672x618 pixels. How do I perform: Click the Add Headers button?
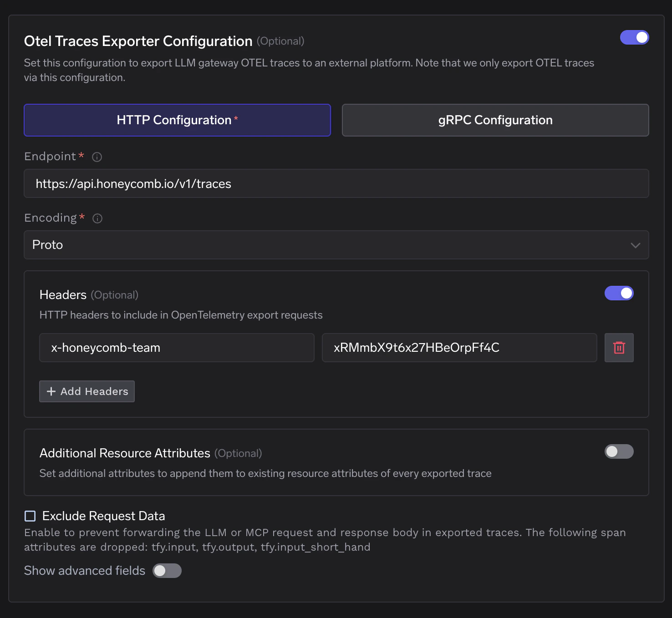(x=87, y=391)
